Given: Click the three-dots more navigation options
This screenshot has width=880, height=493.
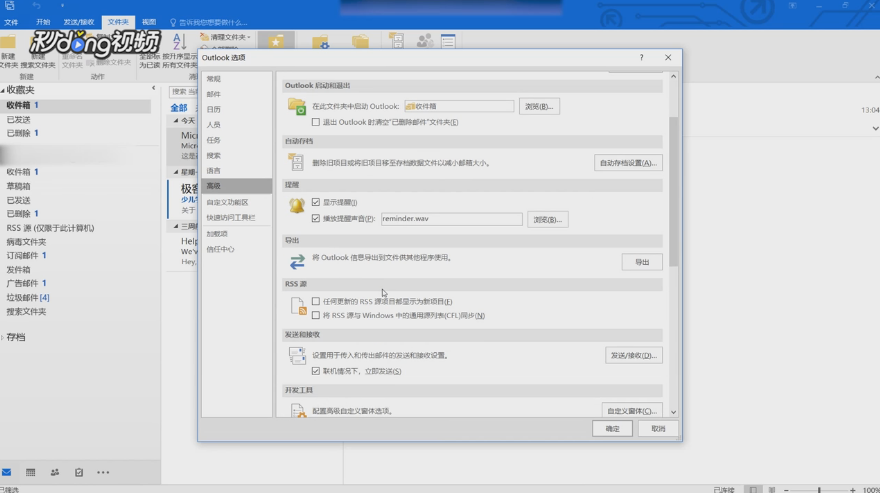Looking at the screenshot, I should (103, 472).
